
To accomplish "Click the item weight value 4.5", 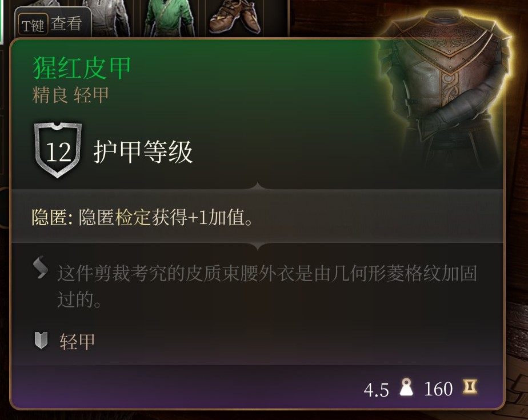I will click(x=376, y=390).
